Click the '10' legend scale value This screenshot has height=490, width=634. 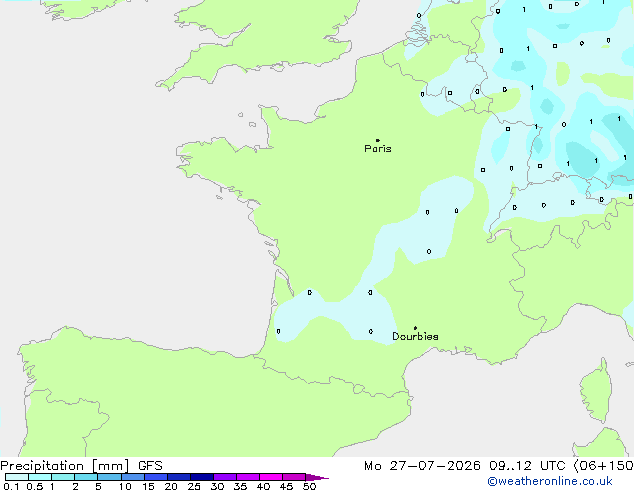point(125,486)
